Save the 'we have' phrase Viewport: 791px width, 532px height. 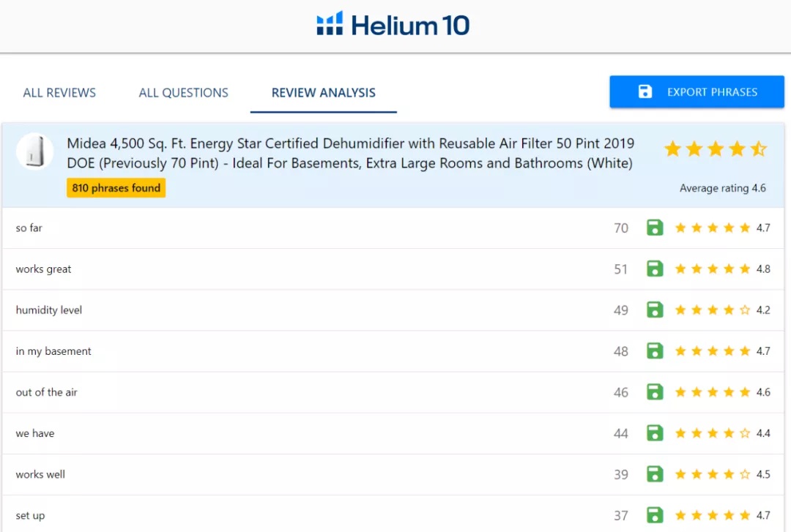click(655, 432)
